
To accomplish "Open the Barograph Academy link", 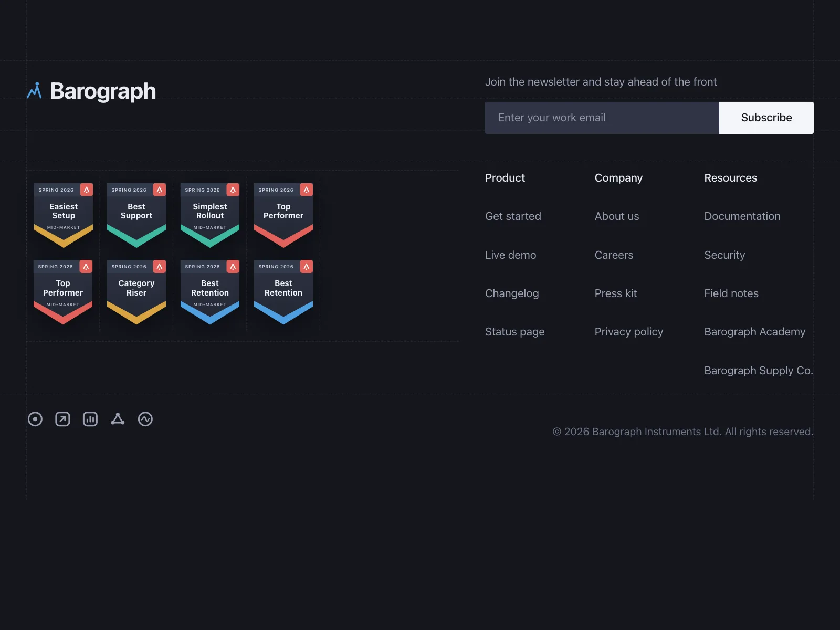I will [x=755, y=332].
